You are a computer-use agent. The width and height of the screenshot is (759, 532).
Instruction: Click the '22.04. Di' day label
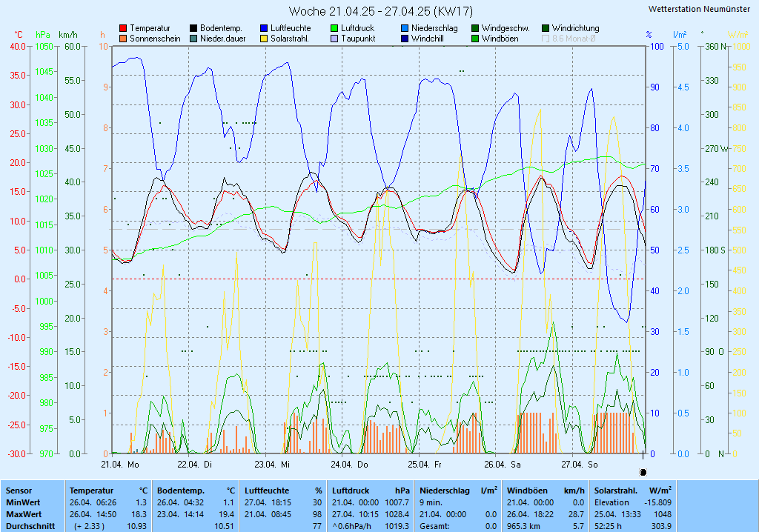(x=195, y=465)
